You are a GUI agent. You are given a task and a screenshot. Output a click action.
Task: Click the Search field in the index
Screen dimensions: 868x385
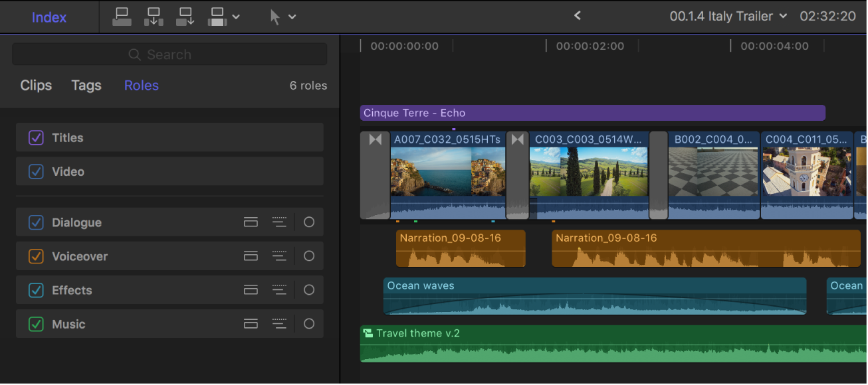click(169, 54)
